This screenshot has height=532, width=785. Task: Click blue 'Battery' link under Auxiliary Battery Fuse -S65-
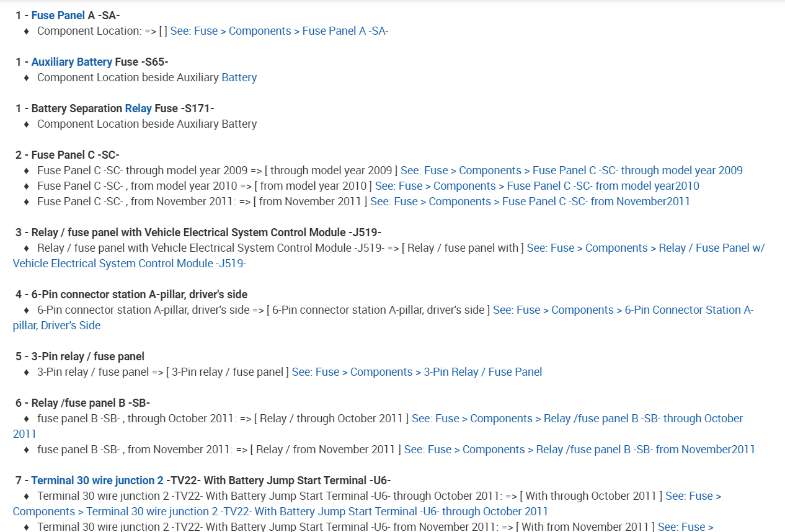click(239, 78)
